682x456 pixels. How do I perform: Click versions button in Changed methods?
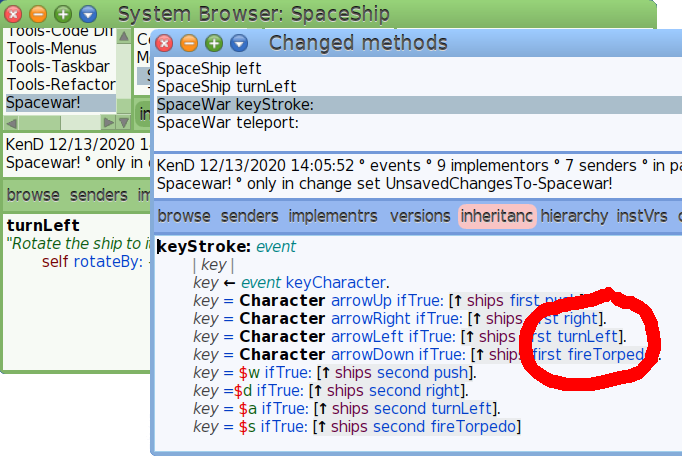point(419,216)
